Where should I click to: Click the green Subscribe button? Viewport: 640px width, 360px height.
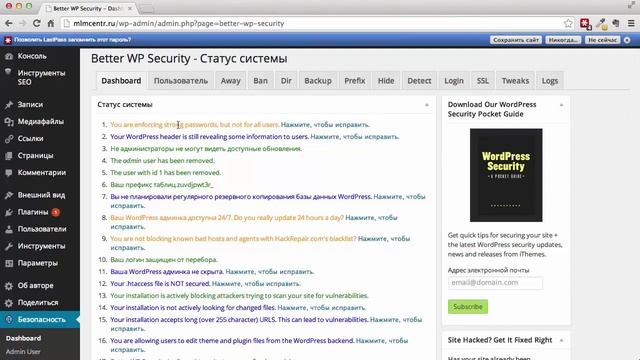click(x=468, y=307)
